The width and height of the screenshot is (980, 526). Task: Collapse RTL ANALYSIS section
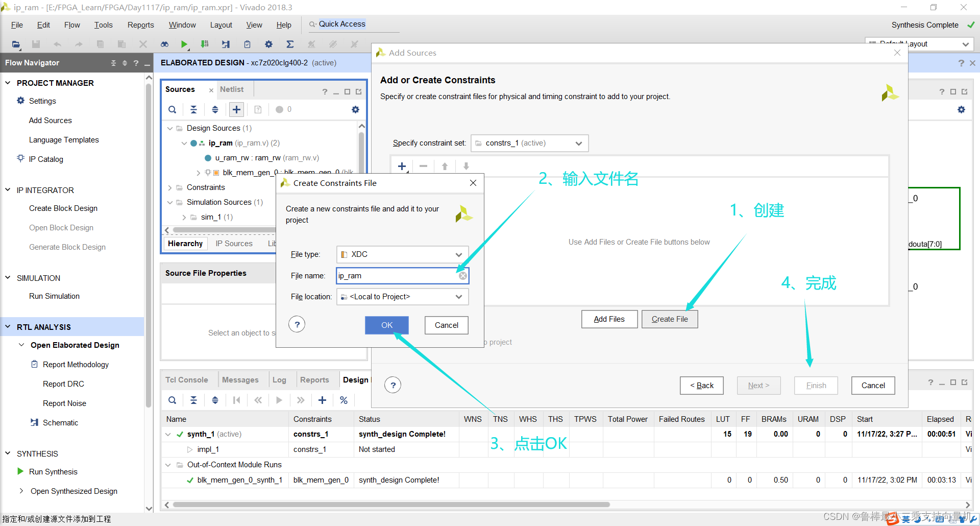(x=8, y=326)
